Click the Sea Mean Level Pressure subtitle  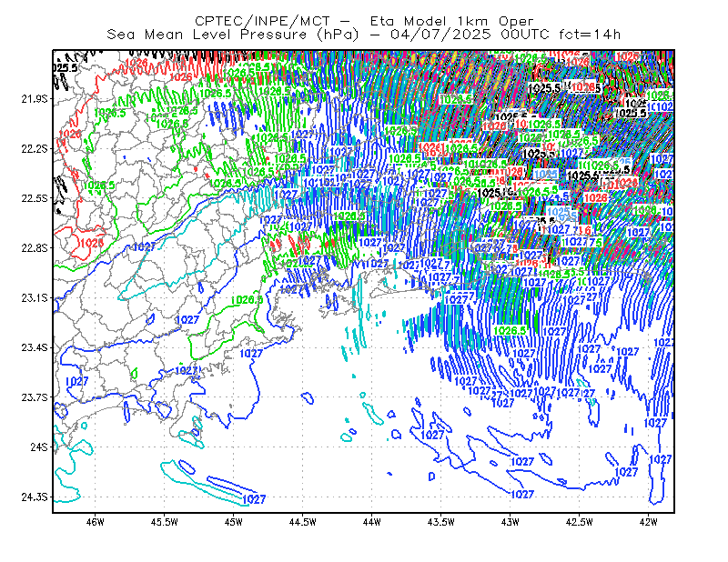click(x=364, y=35)
